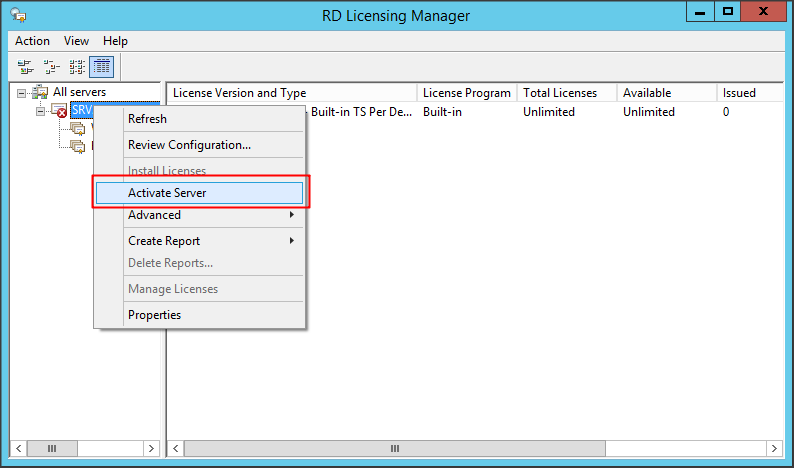Click the first toolbar view icon (large icons)
The image size is (794, 468).
(26, 66)
